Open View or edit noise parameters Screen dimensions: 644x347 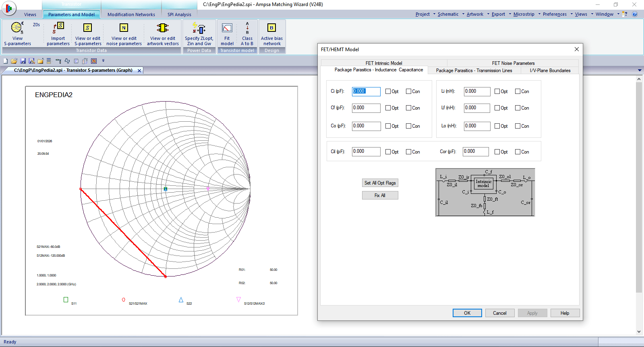click(124, 28)
